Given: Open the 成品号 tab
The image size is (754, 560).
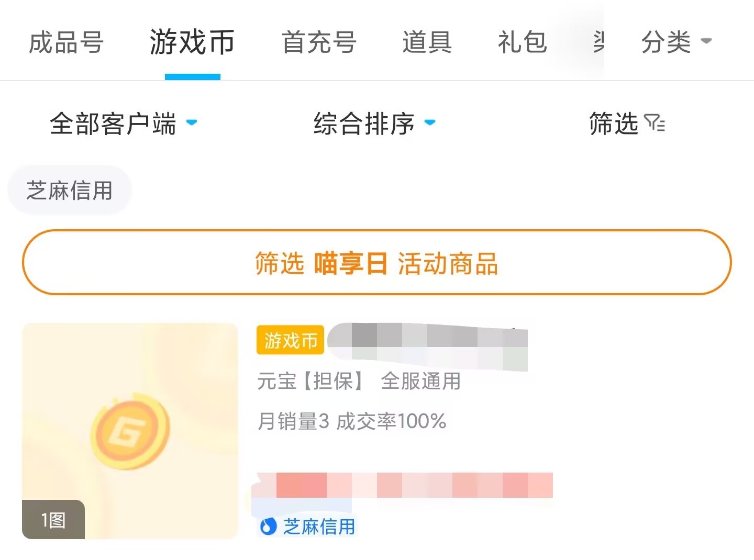Looking at the screenshot, I should coord(66,42).
